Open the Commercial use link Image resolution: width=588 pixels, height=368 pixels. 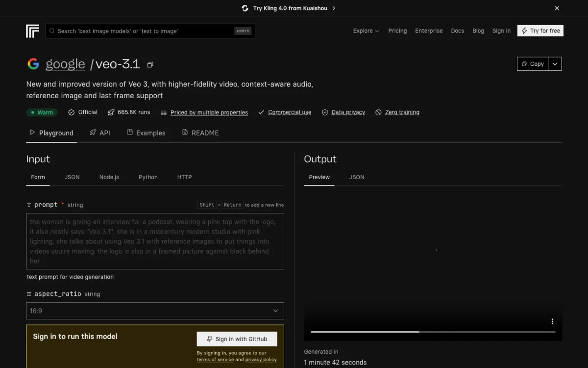pos(290,112)
